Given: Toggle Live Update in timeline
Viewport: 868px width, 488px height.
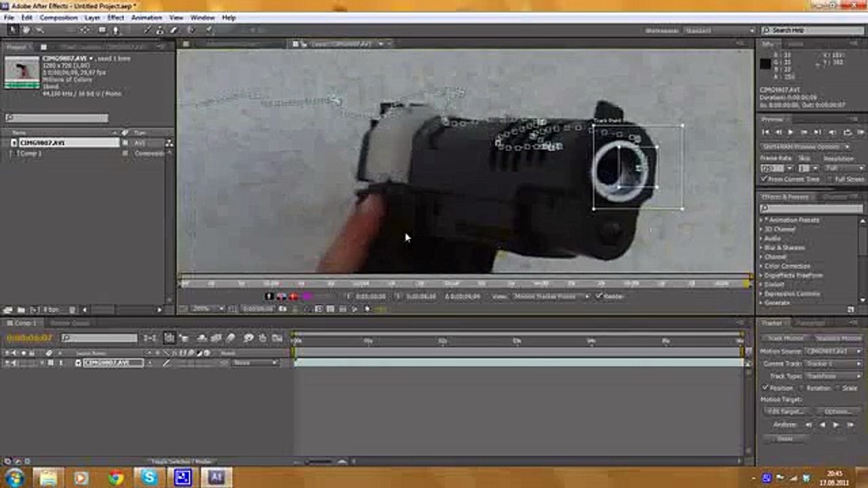Looking at the screenshot, I should [167, 338].
